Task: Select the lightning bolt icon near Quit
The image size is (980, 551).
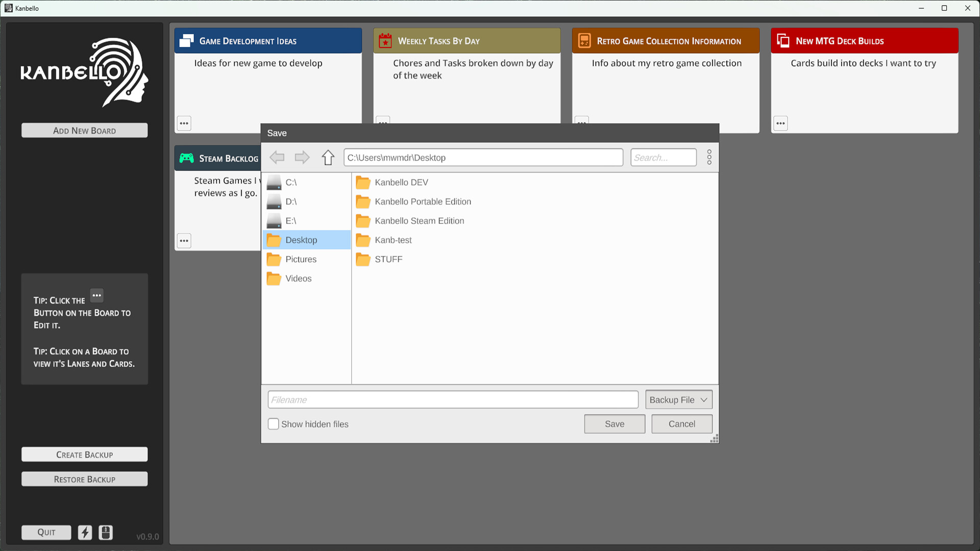Action: click(x=85, y=532)
